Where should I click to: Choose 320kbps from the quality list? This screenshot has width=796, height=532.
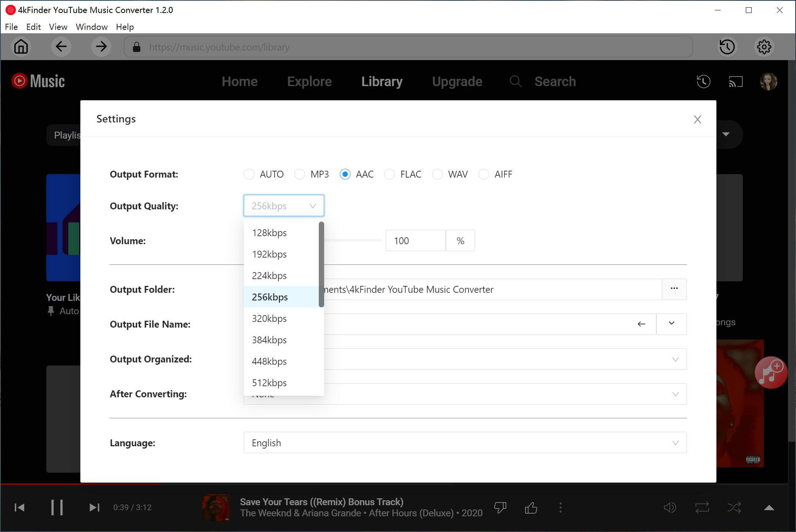click(269, 318)
